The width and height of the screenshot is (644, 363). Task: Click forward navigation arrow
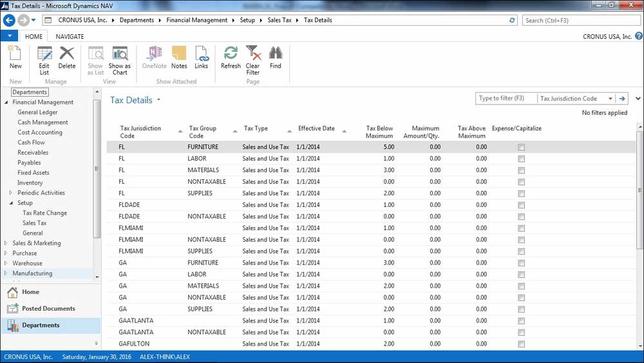[x=23, y=20]
